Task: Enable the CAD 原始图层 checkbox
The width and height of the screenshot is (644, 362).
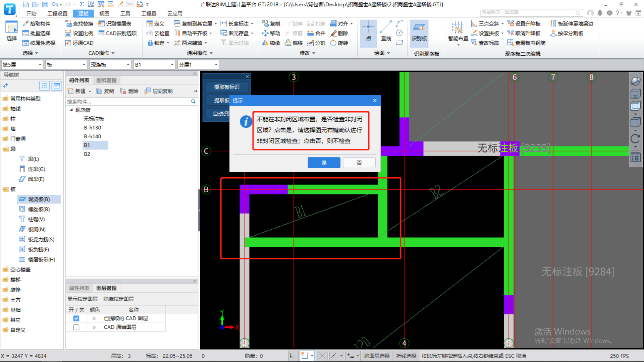Action: point(76,327)
